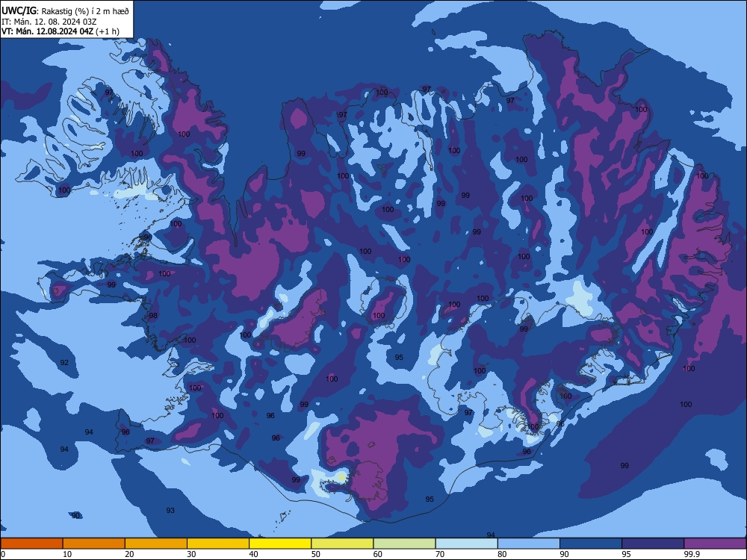This screenshot has height=560, width=747.
Task: Select the '93' humidity value on the map
Action: coord(170,510)
